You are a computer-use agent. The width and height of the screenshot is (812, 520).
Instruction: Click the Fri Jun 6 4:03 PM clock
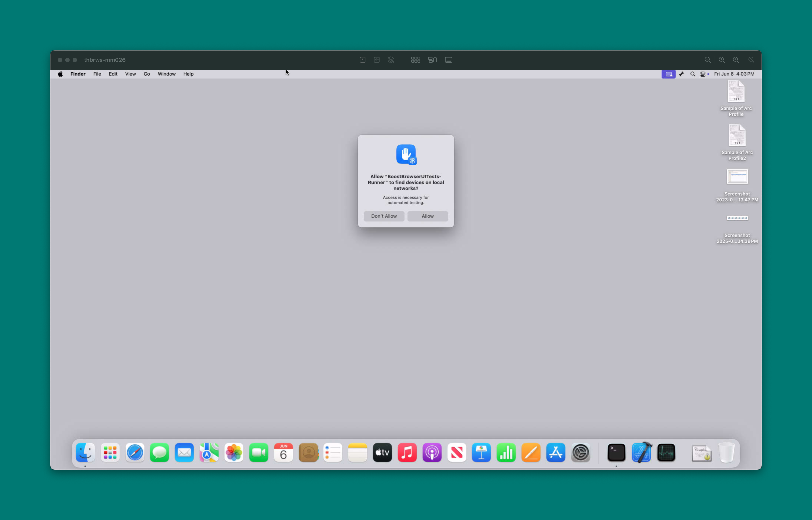tap(734, 74)
